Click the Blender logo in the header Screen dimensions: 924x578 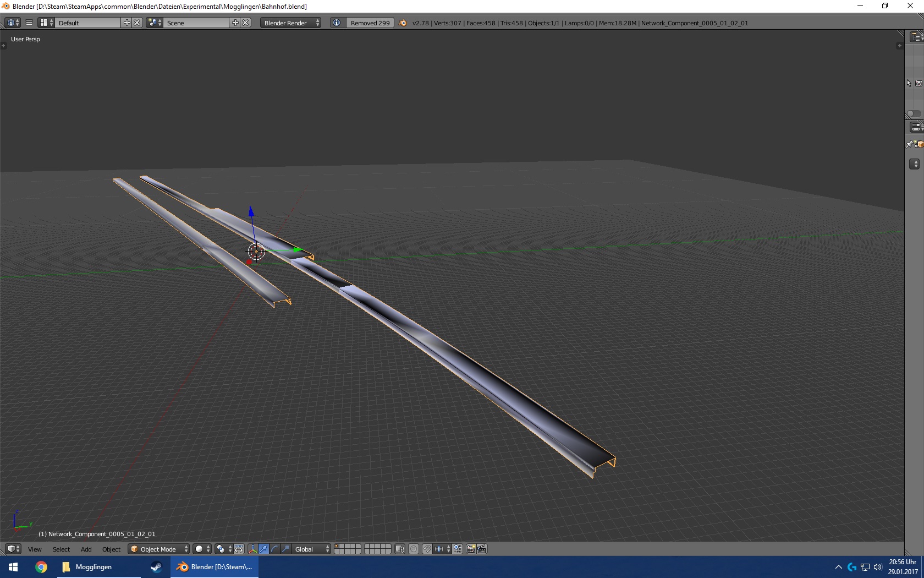(x=403, y=23)
